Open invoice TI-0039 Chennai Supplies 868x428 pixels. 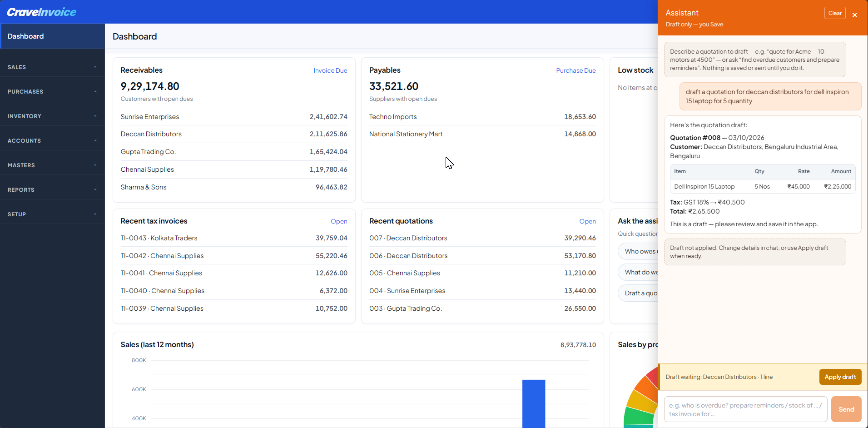(x=234, y=309)
